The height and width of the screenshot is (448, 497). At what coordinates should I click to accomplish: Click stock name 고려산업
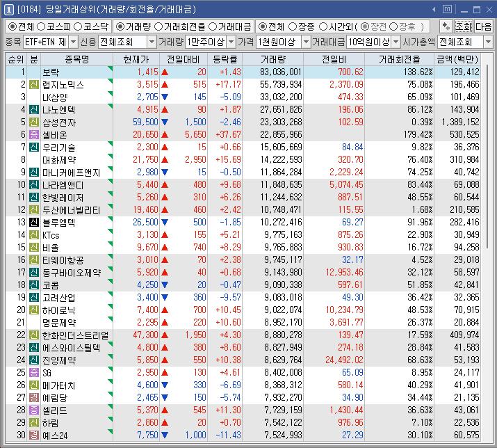pyautogui.click(x=59, y=298)
